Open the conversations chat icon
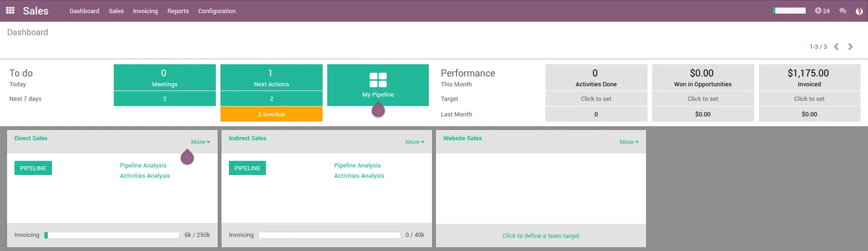This screenshot has height=251, width=868. pyautogui.click(x=843, y=11)
